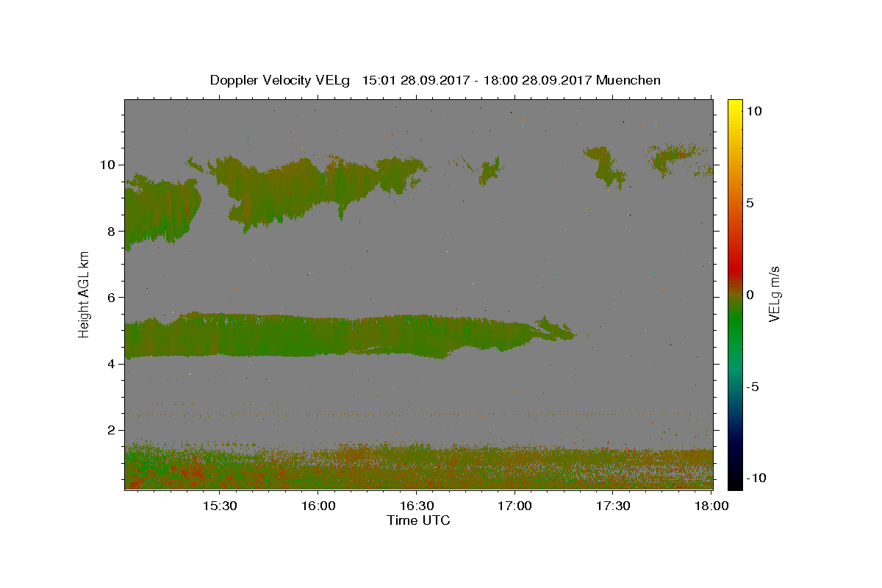
Task: Click the 16:00 time axis tick label
Action: point(318,506)
